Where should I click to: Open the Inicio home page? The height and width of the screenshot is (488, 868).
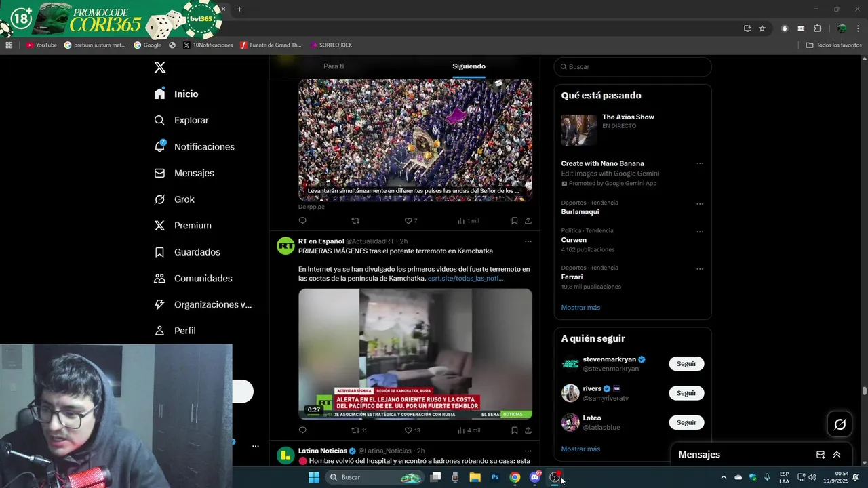[x=176, y=94]
